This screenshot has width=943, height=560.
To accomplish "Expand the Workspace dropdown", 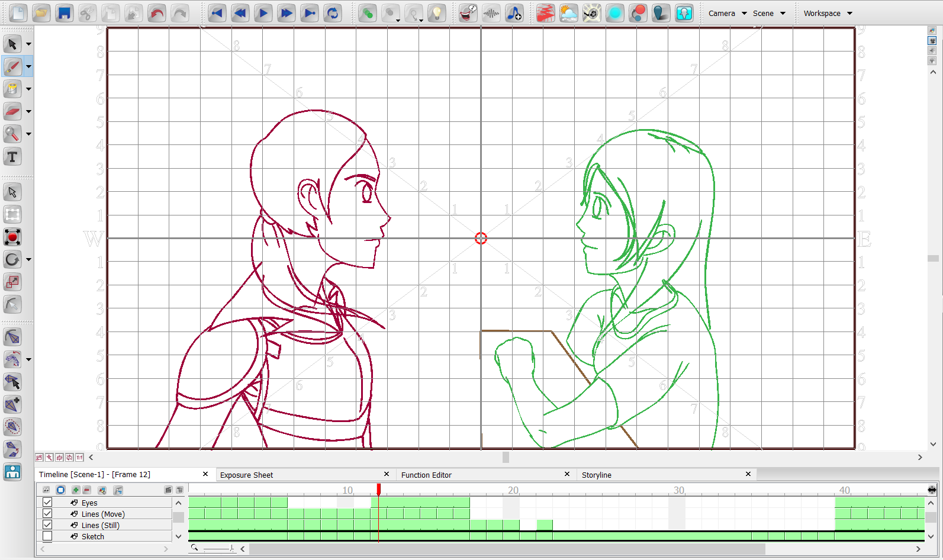I will 828,13.
